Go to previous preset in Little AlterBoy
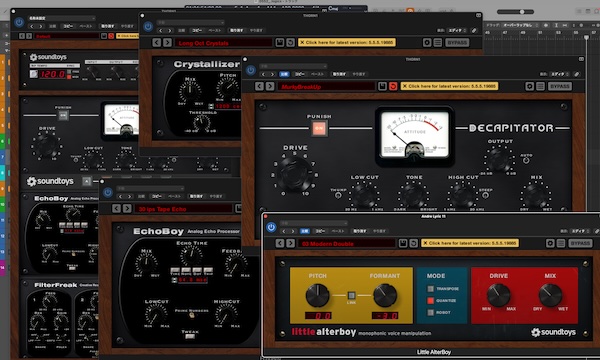 [x=280, y=243]
